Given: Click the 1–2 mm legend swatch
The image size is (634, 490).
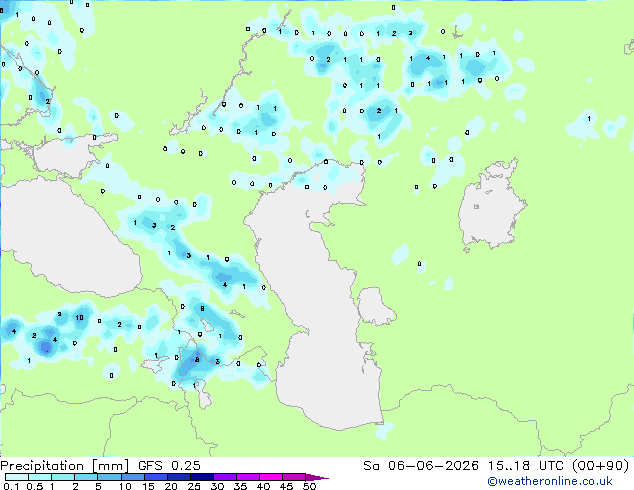Looking at the screenshot, I should (63, 477).
